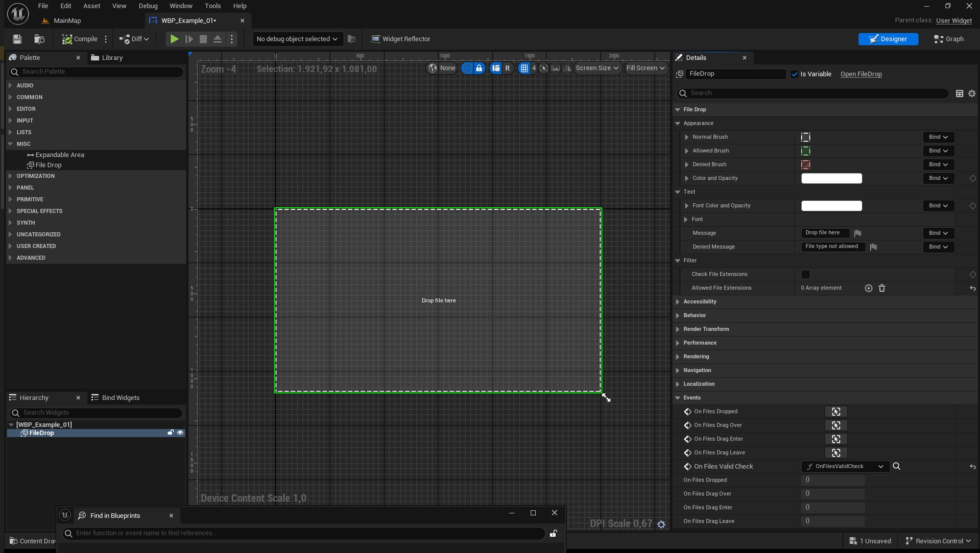Open the Diff dropdown
The height and width of the screenshot is (553, 980).
tap(134, 39)
